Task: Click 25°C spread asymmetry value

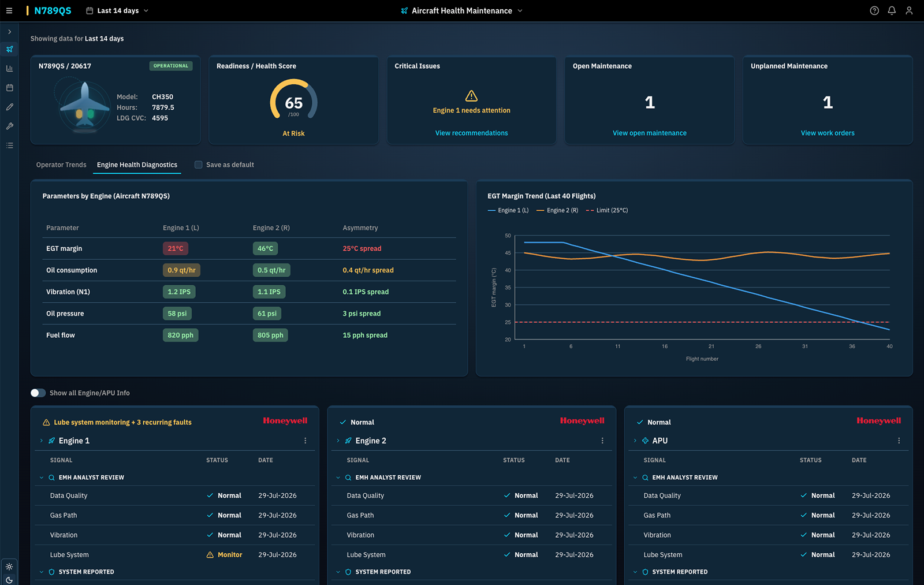Action: click(x=362, y=249)
